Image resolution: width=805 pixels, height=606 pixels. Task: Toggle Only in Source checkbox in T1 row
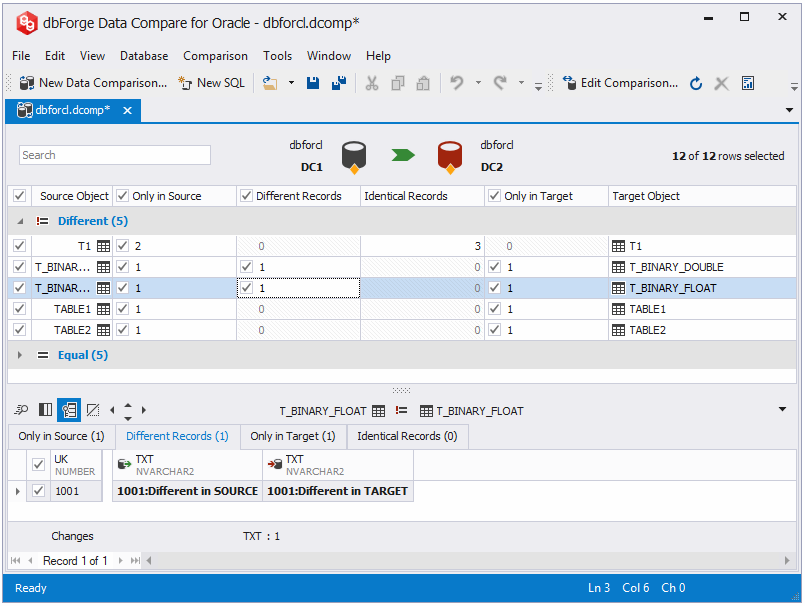122,246
